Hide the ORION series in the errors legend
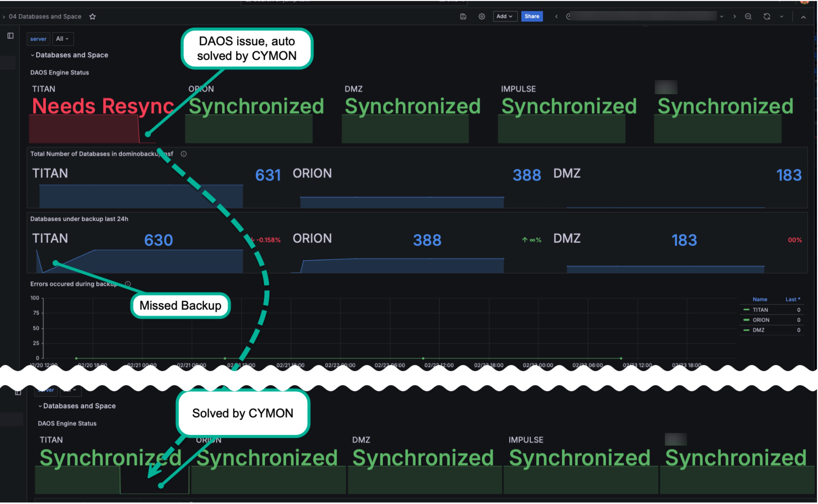Screen dimensions: 818x504 762,320
